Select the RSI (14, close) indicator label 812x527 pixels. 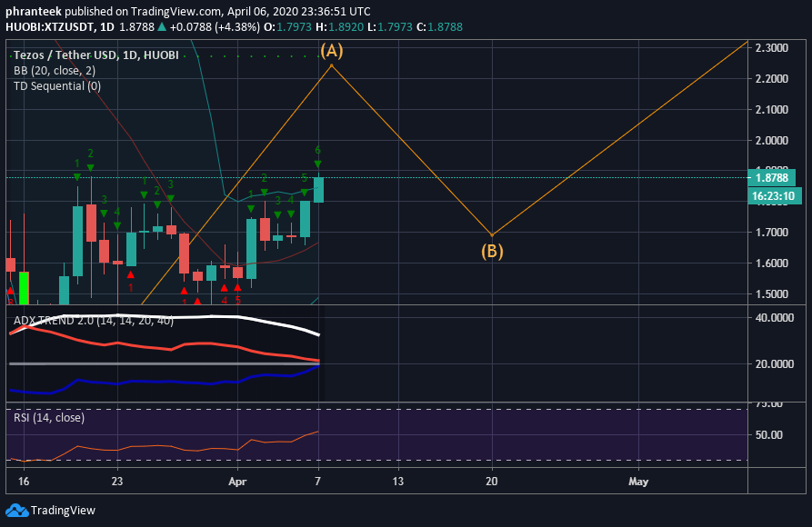tap(49, 418)
